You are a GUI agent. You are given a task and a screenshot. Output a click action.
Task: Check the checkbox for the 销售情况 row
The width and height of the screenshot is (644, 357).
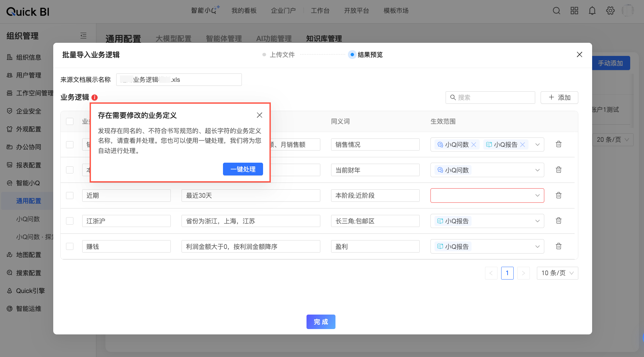pyautogui.click(x=70, y=144)
